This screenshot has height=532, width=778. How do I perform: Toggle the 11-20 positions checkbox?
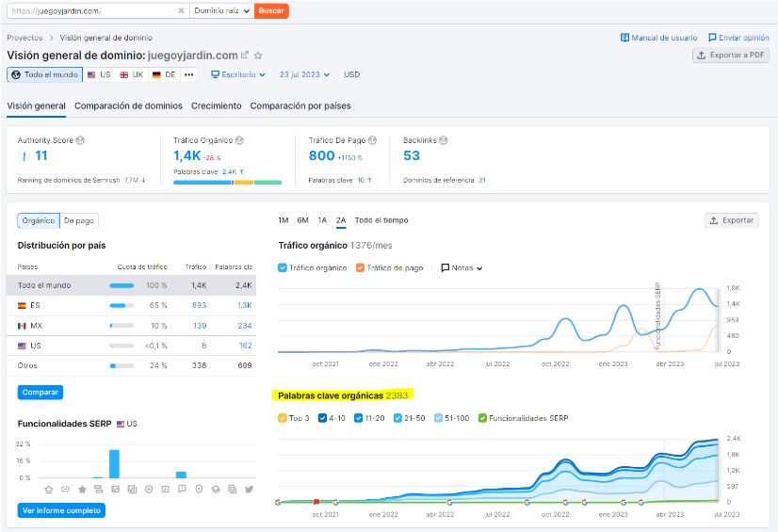pyautogui.click(x=358, y=418)
